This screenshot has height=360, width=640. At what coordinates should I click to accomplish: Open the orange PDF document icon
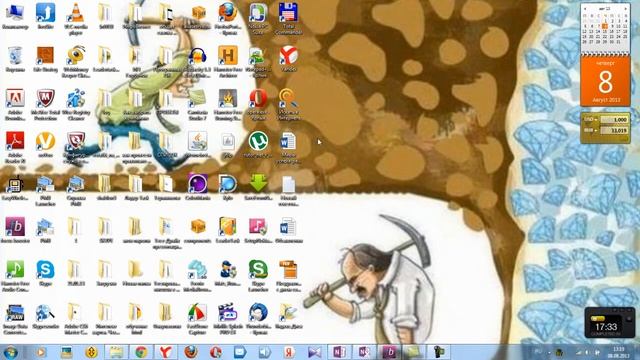point(288,276)
